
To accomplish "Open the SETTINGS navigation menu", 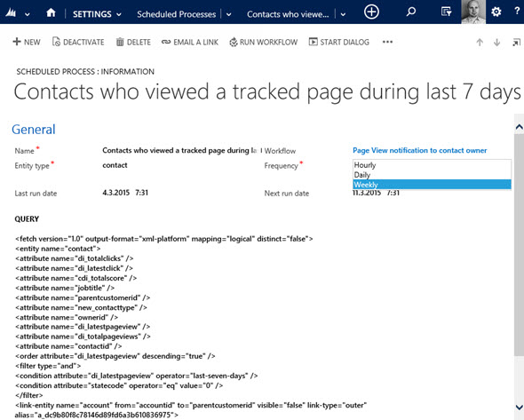I will click(92, 14).
